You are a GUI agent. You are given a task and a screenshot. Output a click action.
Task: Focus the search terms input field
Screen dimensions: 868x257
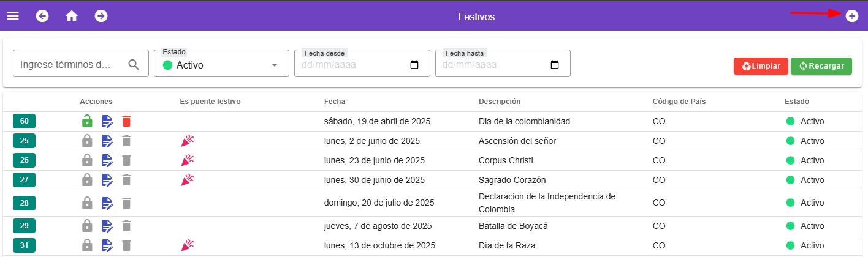click(67, 64)
